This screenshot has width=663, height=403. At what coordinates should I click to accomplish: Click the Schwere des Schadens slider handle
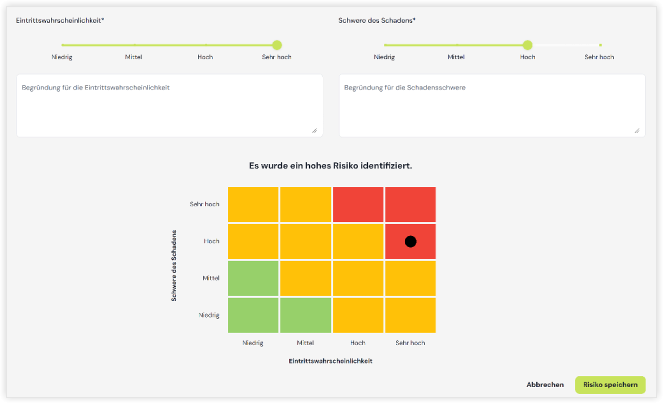(x=527, y=45)
